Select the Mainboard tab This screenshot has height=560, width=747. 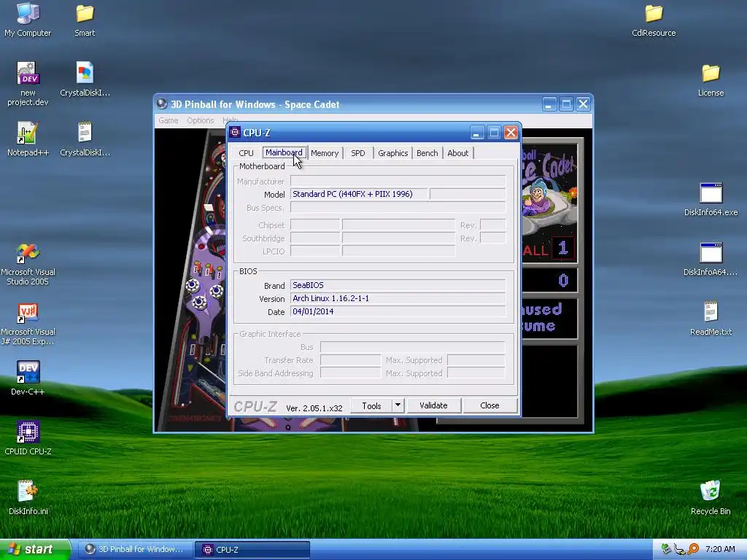click(284, 152)
